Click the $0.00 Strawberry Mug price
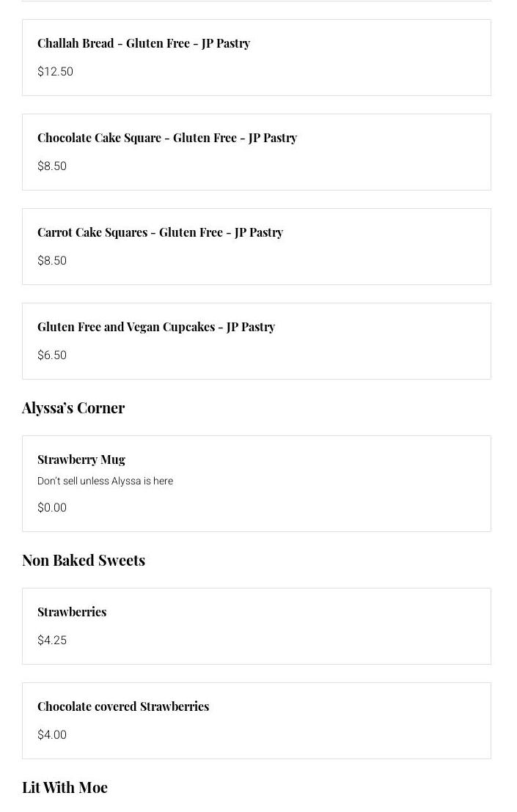Viewport: 517px width, 812px height. (x=52, y=508)
